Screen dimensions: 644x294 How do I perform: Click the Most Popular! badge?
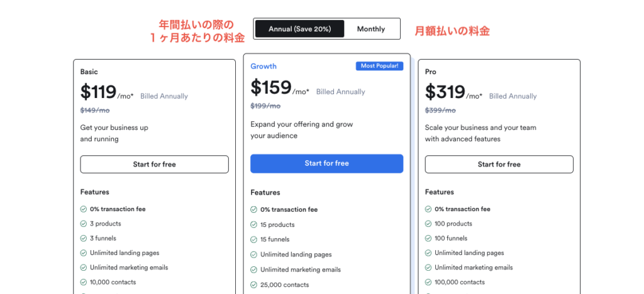click(379, 66)
